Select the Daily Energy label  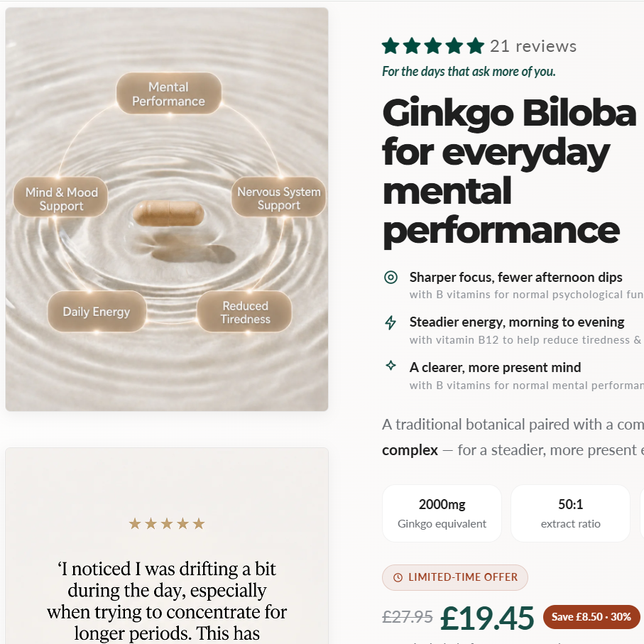click(97, 311)
